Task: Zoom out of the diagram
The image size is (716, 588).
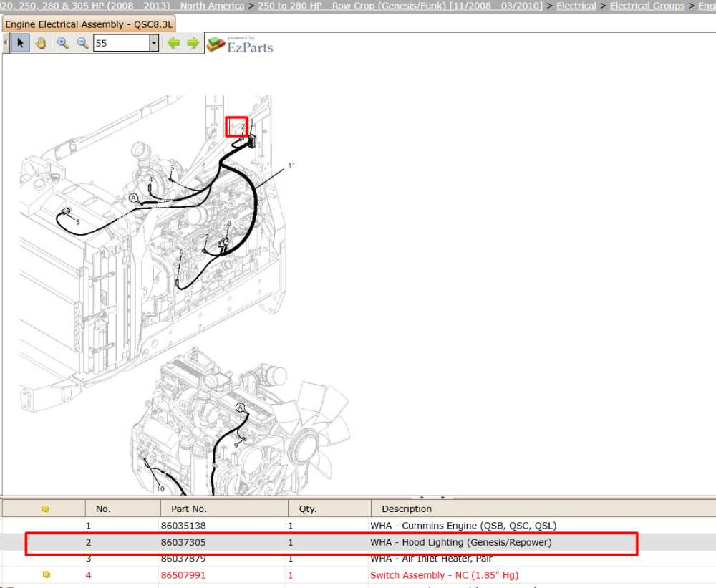Action: coord(82,43)
